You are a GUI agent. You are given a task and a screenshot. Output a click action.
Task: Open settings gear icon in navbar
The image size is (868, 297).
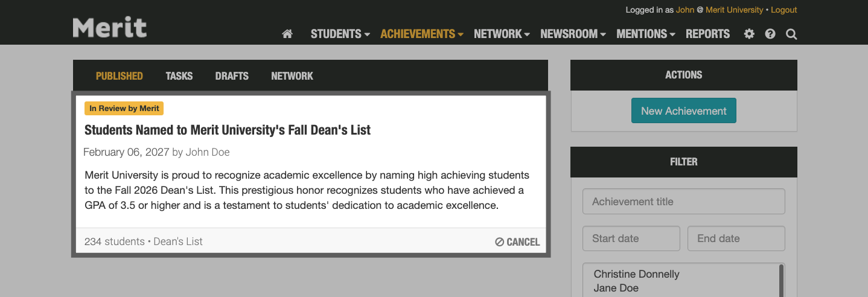(x=749, y=34)
